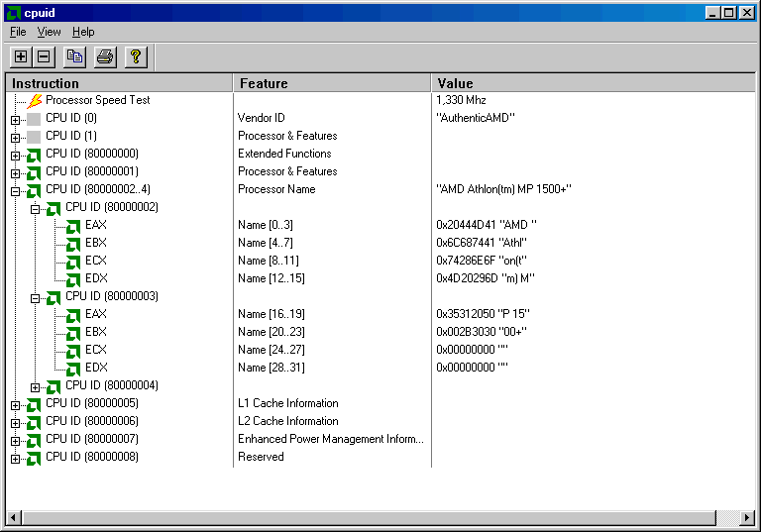Viewport: 761px width, 532px height.
Task: Select the EDX label with Name [28..31]
Action: (96, 368)
